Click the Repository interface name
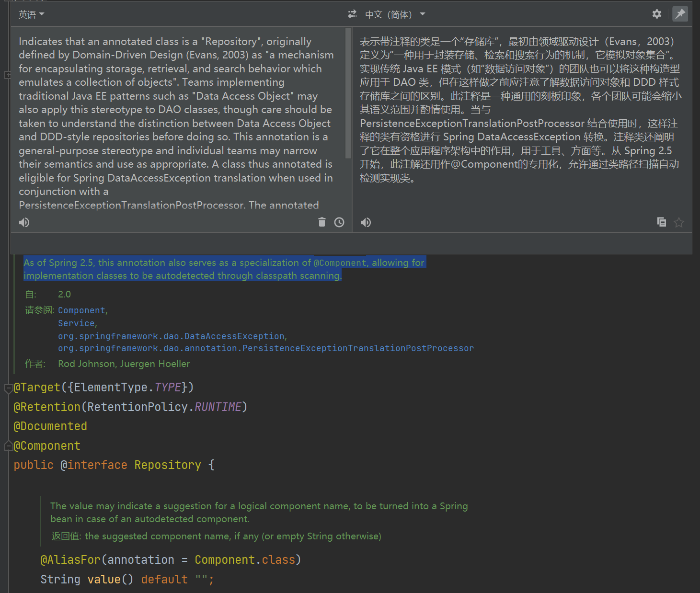This screenshot has height=593, width=700. point(168,465)
